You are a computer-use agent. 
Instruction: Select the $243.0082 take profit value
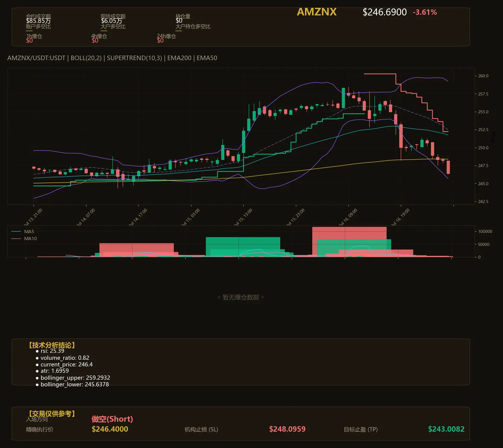click(x=446, y=429)
